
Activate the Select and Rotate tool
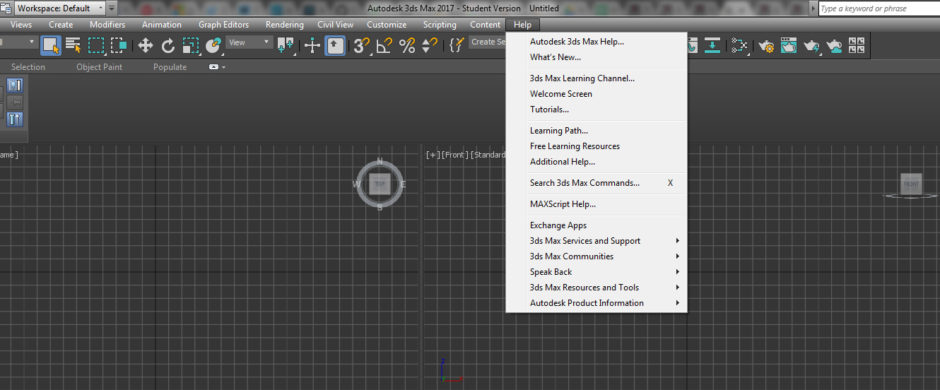tap(168, 46)
